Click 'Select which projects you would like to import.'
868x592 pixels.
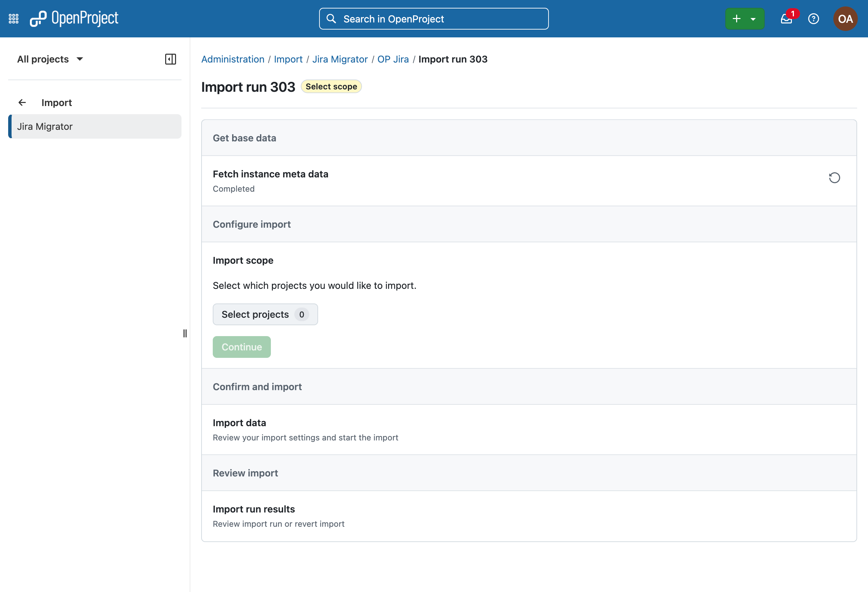pos(314,285)
